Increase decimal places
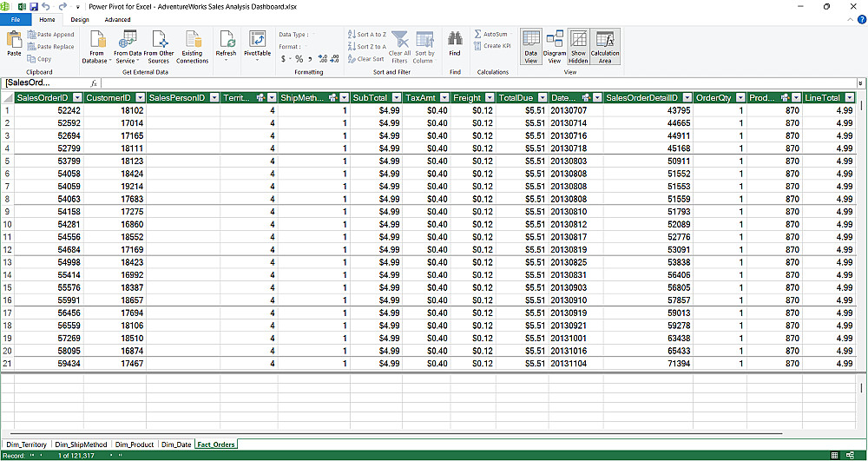This screenshot has width=868, height=461. click(324, 59)
